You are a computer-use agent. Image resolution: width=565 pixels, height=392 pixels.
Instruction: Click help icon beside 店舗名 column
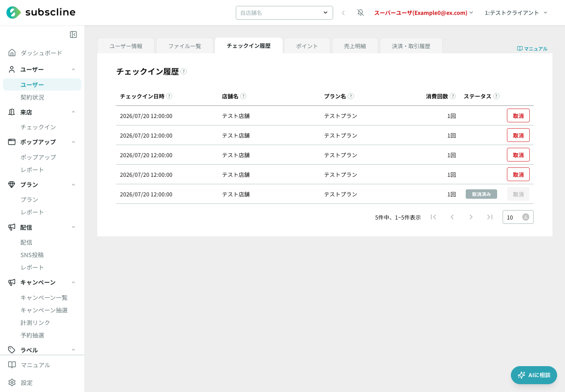point(243,96)
